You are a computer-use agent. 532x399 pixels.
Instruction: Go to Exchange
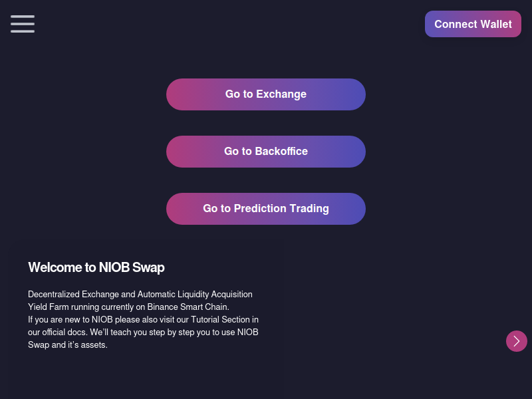tap(265, 94)
